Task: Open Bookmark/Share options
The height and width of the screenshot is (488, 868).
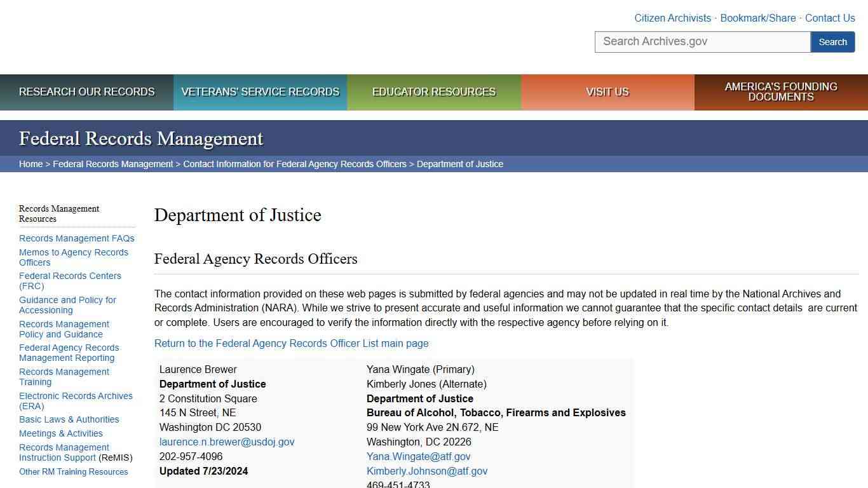Action: point(758,18)
